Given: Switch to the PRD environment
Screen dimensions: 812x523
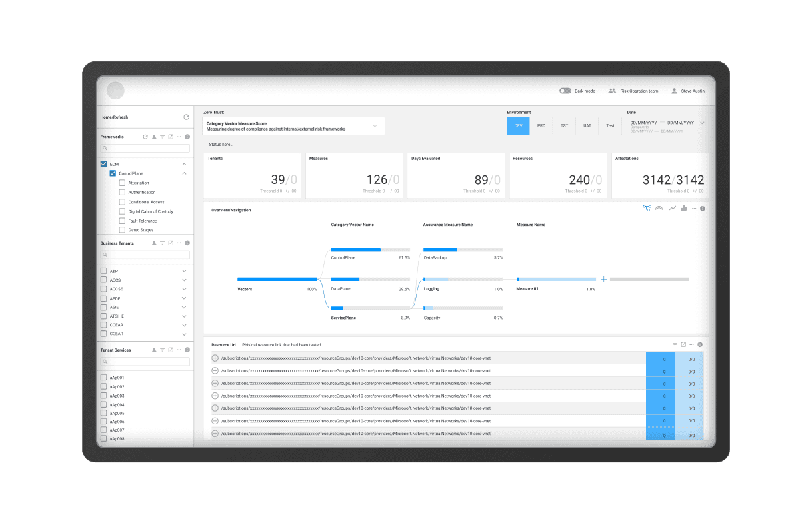Looking at the screenshot, I should point(541,126).
